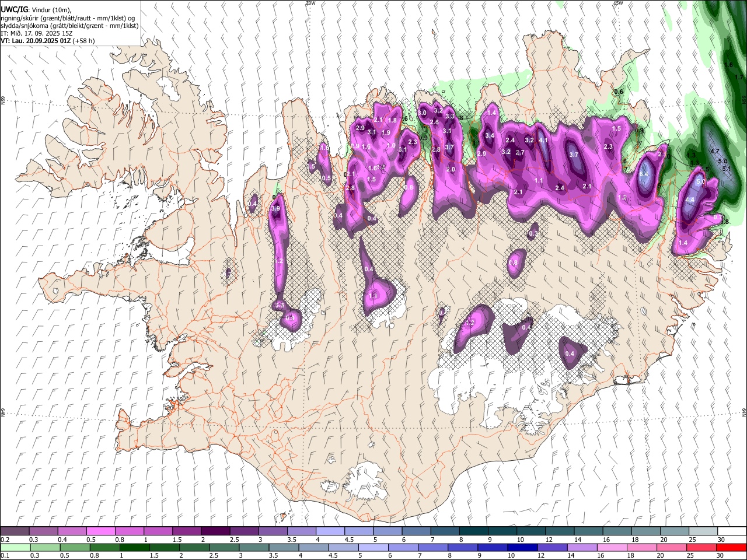Click the darkest purple 2 swatch in upper legend
Screen dimensions: 747x560
pyautogui.click(x=215, y=531)
